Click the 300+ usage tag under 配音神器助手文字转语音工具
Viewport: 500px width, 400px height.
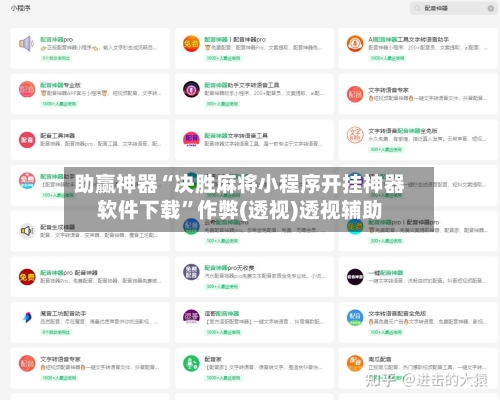(x=222, y=104)
